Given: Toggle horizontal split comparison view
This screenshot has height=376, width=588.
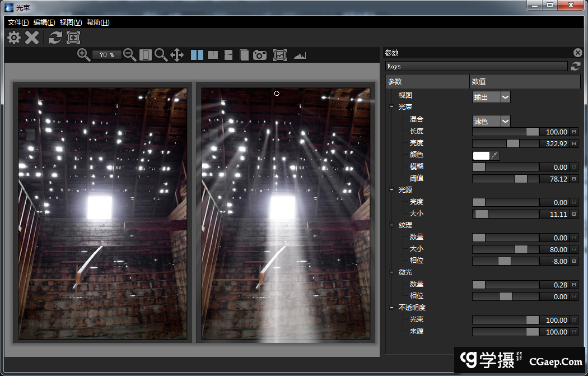Looking at the screenshot, I should [x=228, y=55].
